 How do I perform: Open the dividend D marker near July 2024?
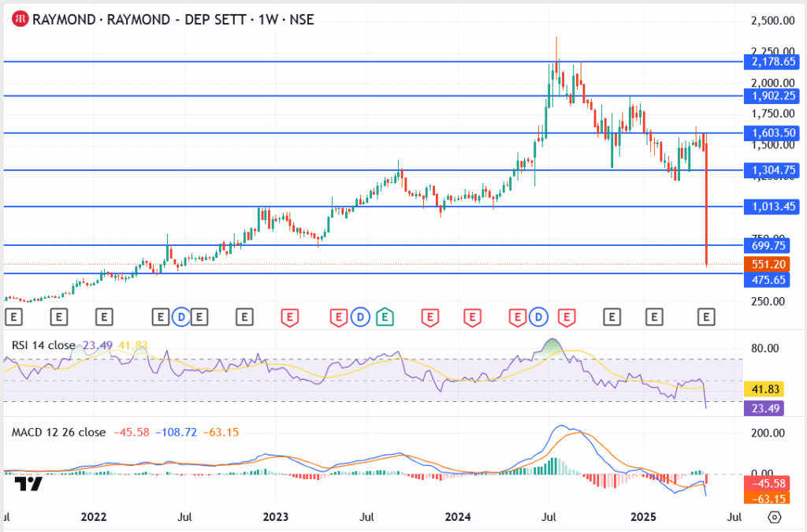540,317
